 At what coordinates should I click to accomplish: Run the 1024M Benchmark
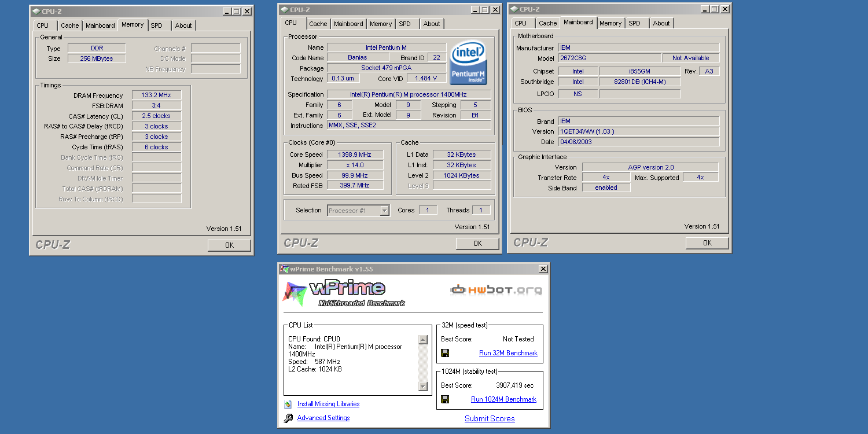tap(503, 399)
